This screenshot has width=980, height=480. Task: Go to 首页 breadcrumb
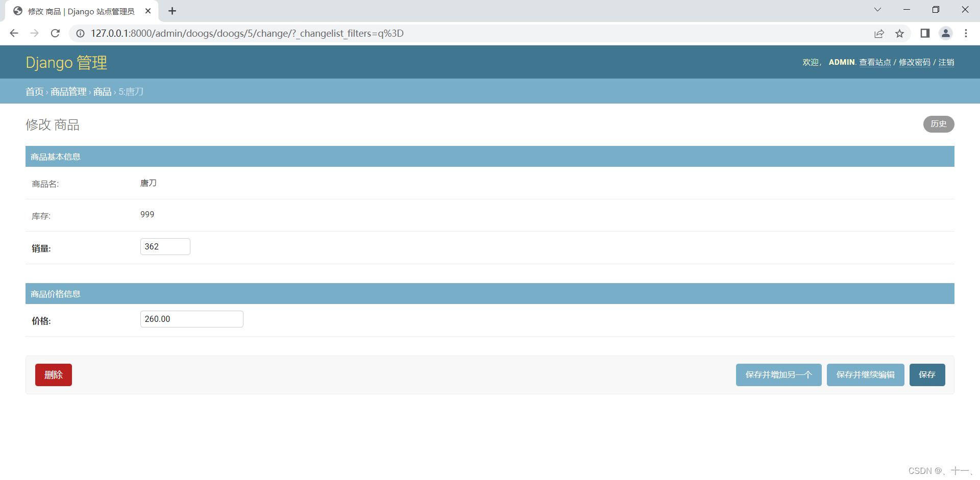pos(35,92)
